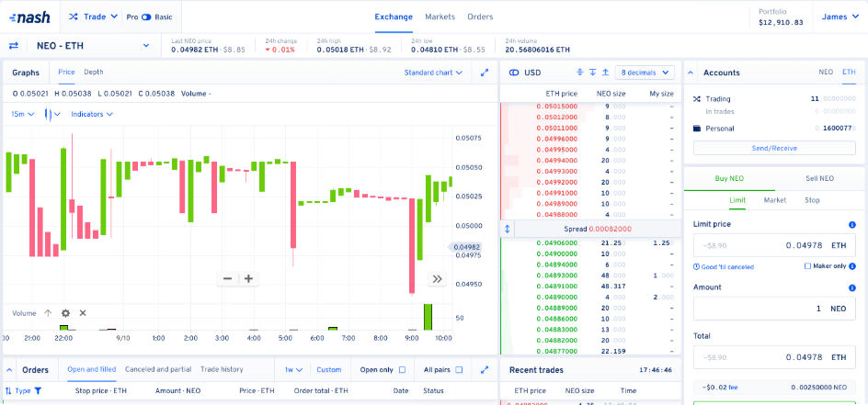
Task: Zoom out the chart with minus button
Action: pos(227,278)
